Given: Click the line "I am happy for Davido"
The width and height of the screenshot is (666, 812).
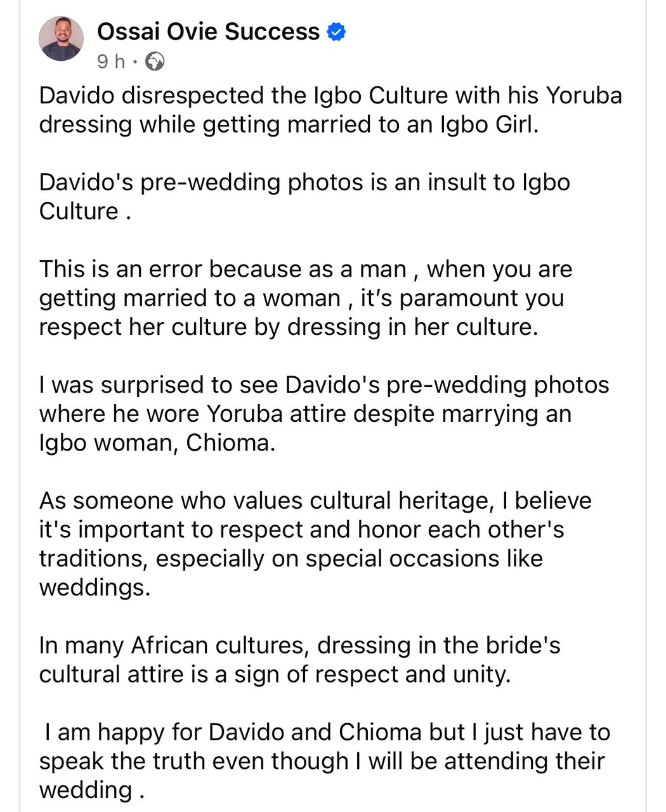Looking at the screenshot, I should (327, 732).
